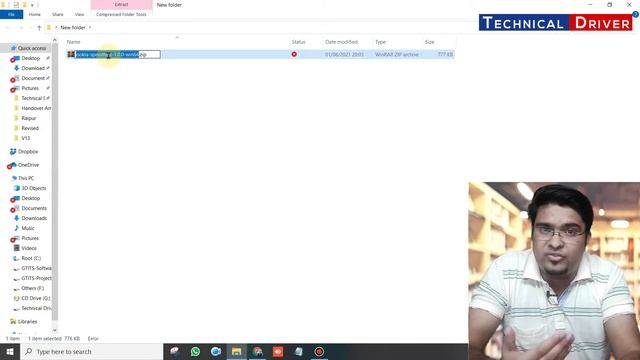Select the Compressed Folder Tools tab
The width and height of the screenshot is (640, 360).
(121, 14)
